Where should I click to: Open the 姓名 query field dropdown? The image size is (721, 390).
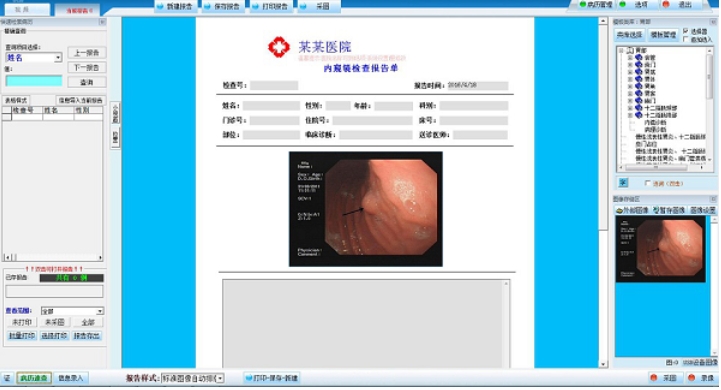point(58,57)
